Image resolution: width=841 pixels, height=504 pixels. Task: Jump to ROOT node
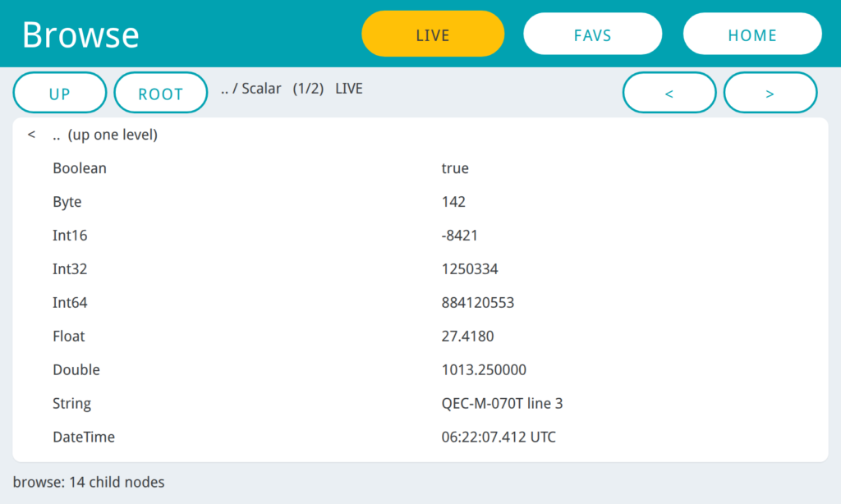coord(161,93)
